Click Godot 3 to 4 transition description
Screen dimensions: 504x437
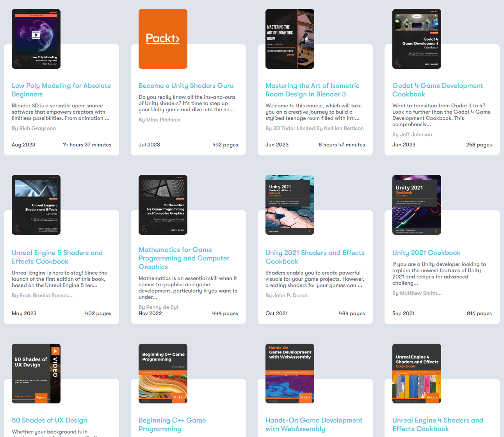point(442,115)
